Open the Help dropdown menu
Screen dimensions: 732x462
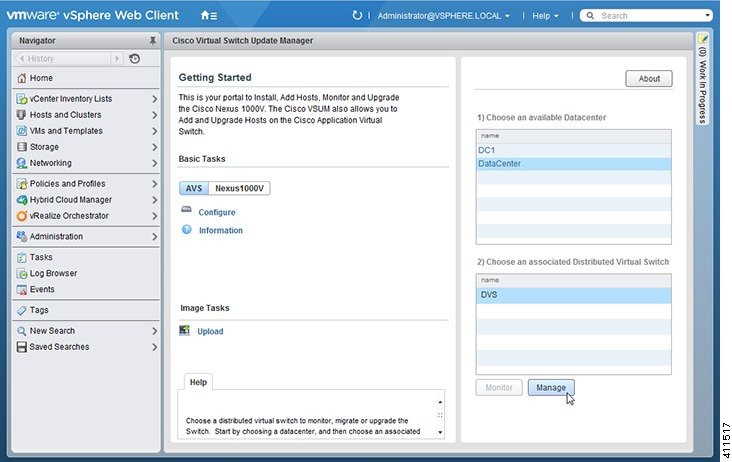point(545,15)
